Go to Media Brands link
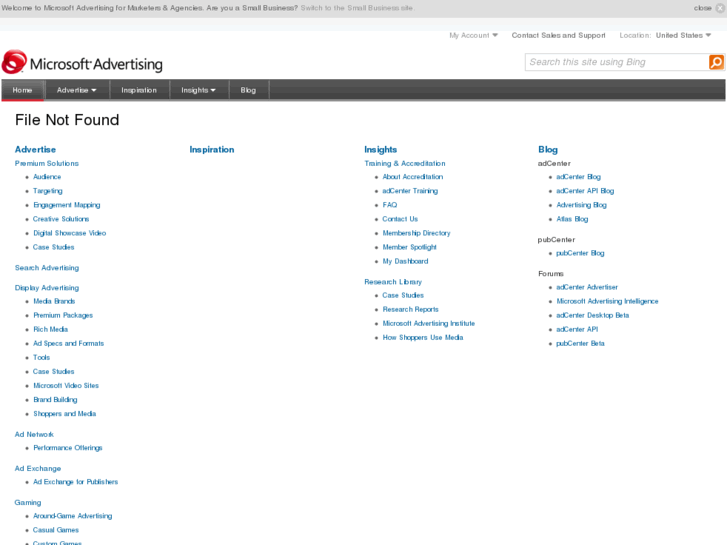The height and width of the screenshot is (545, 727). point(54,301)
